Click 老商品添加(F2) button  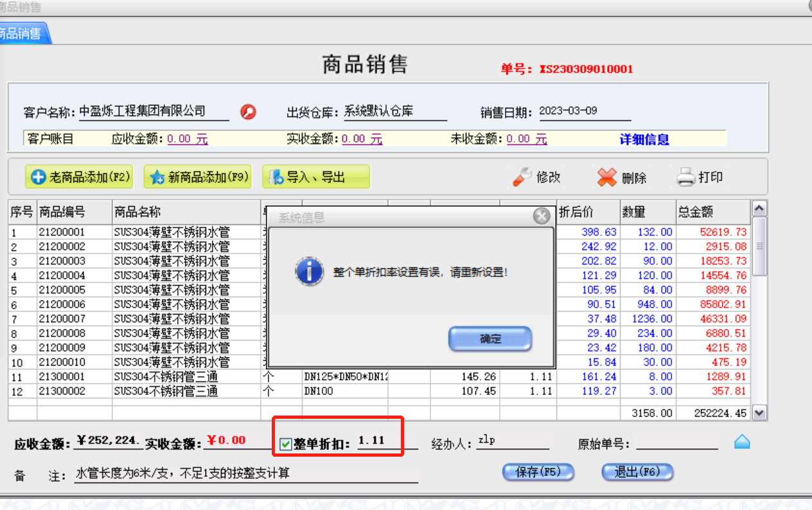pos(79,177)
